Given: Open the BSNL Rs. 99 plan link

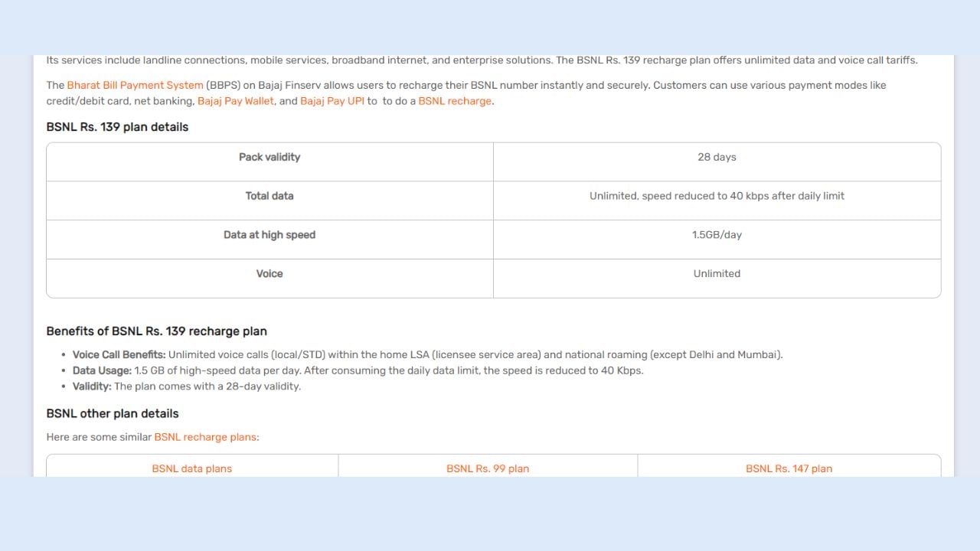Looking at the screenshot, I should coord(488,468).
